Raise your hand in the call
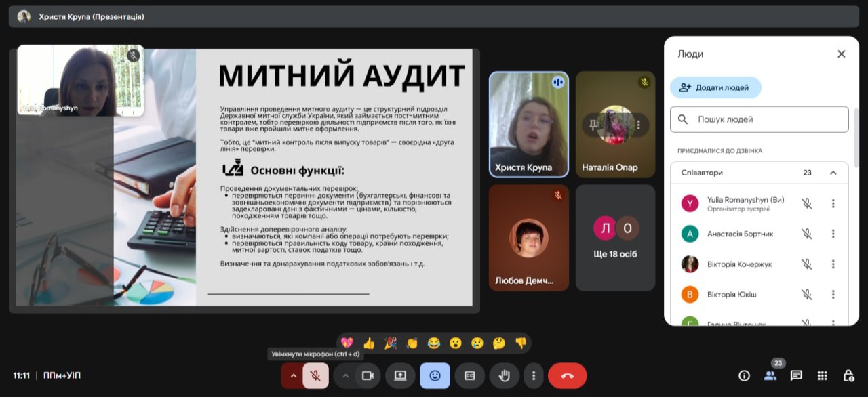 [x=504, y=375]
